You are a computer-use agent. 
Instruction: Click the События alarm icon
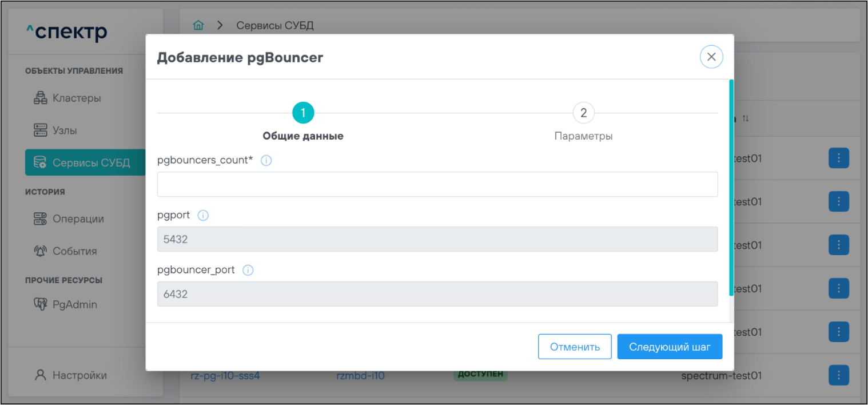(x=40, y=251)
